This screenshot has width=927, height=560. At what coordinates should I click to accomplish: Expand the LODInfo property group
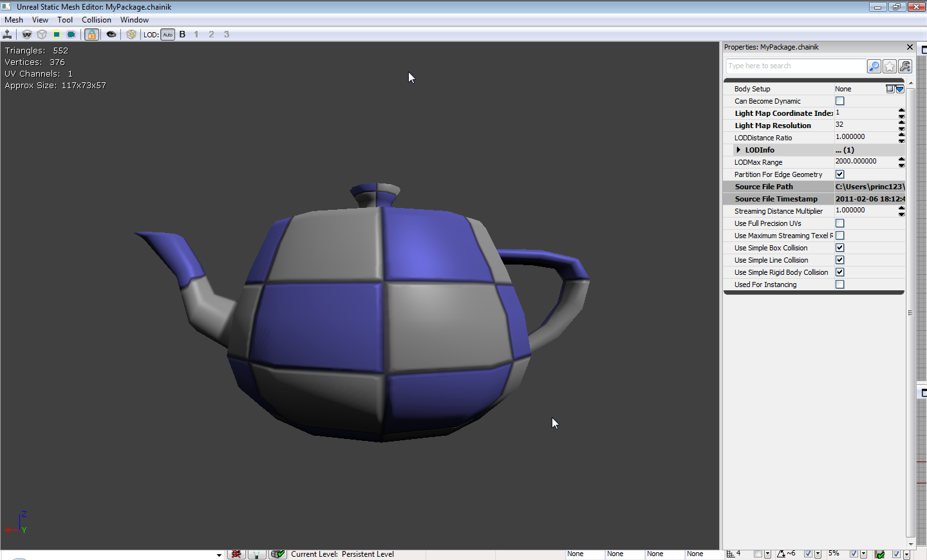(x=738, y=150)
